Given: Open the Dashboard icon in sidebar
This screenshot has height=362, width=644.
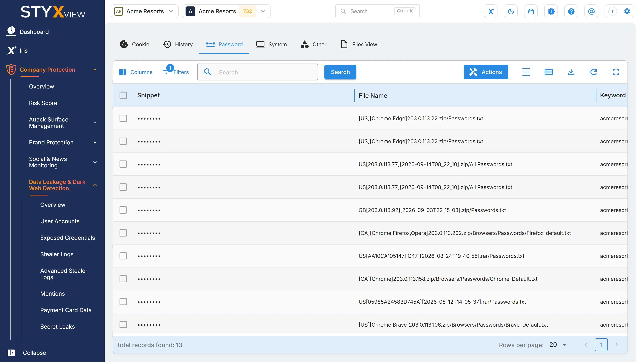Looking at the screenshot, I should click(11, 32).
